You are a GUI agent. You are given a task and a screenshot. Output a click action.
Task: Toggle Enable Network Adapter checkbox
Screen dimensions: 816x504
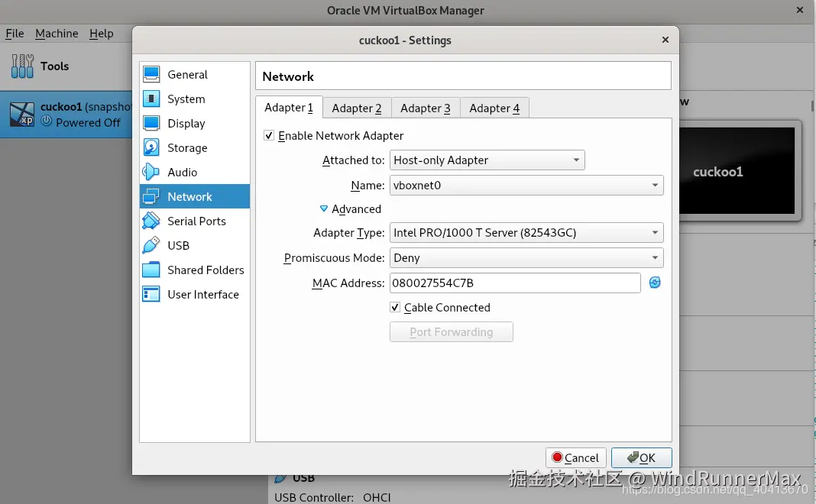tap(268, 136)
